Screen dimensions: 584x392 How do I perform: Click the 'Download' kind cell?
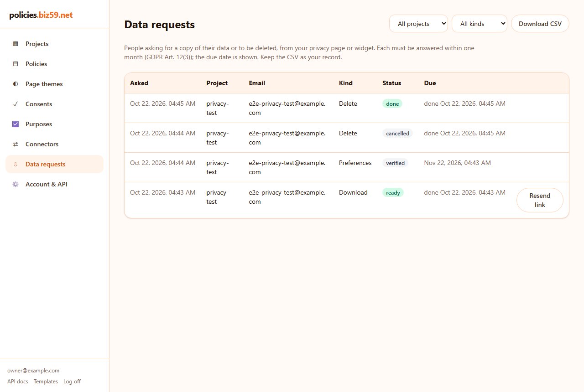point(353,192)
